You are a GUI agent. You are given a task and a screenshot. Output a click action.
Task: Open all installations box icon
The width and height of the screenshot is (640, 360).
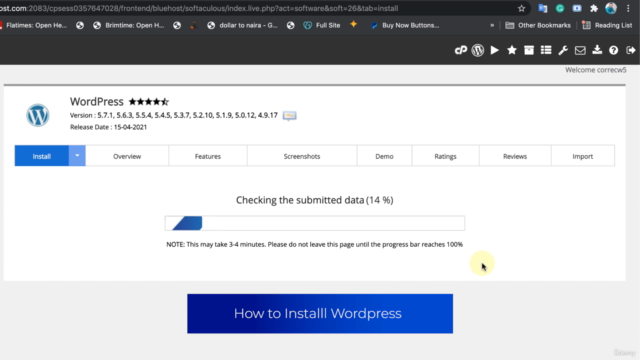point(529,50)
